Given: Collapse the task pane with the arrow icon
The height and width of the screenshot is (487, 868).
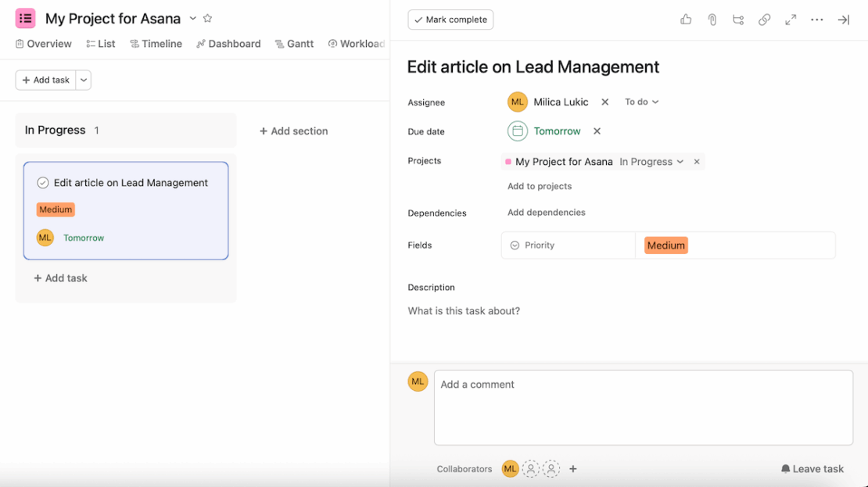Looking at the screenshot, I should coord(843,20).
